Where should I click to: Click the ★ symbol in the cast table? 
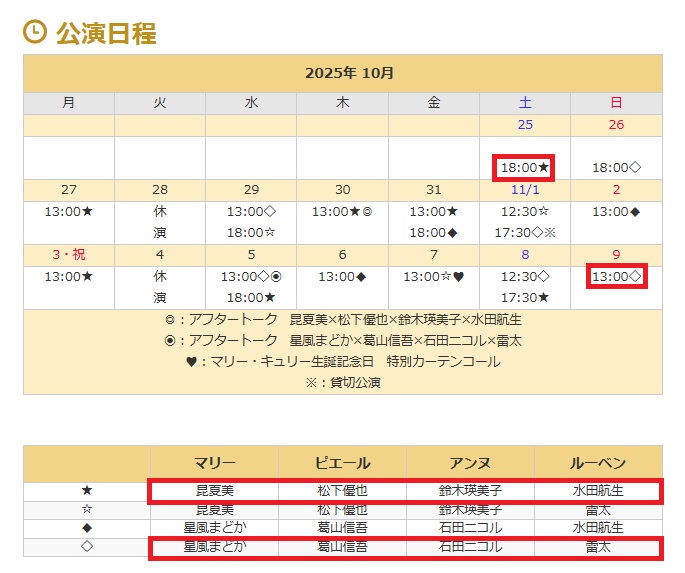pos(86,491)
